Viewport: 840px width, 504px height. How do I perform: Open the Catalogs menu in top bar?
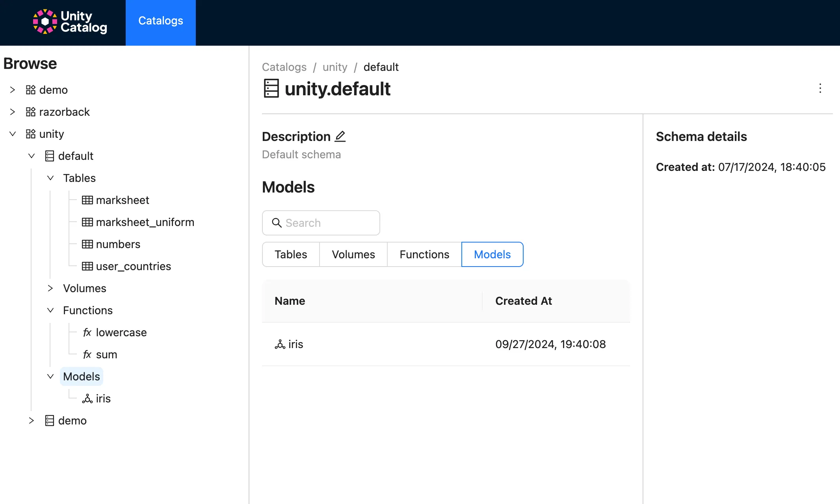tap(160, 21)
